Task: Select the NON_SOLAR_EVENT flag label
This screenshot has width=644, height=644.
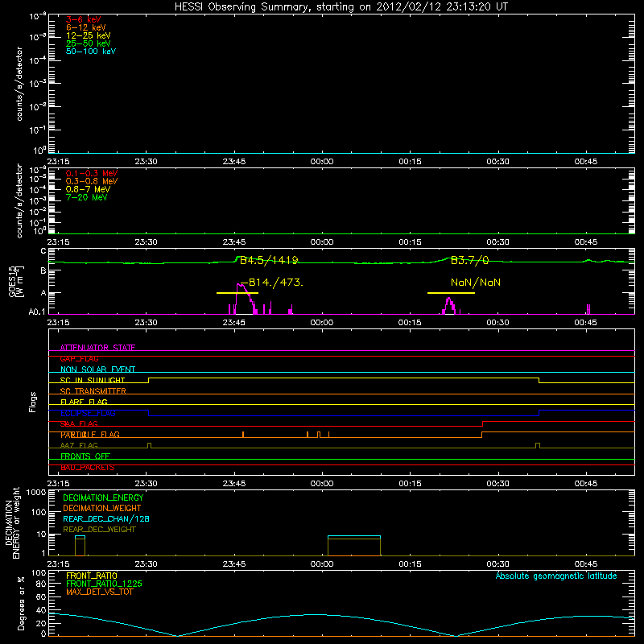Action: [x=97, y=369]
